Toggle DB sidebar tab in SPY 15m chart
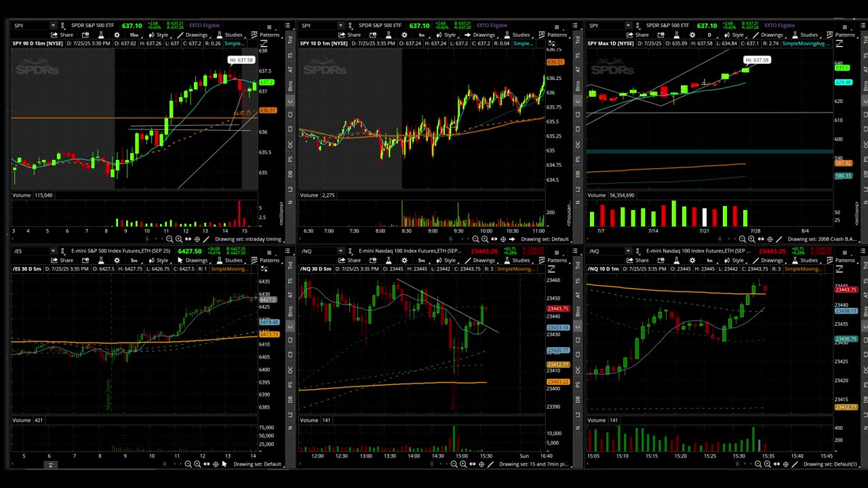The image size is (868, 488). pos(291,174)
